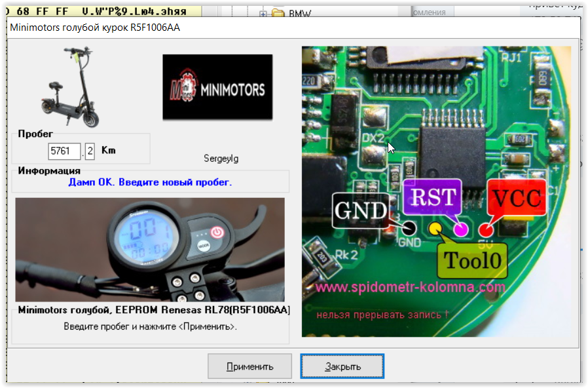Screen dimensions: 588x388
Task: Click the Закрыть button
Action: tap(342, 366)
